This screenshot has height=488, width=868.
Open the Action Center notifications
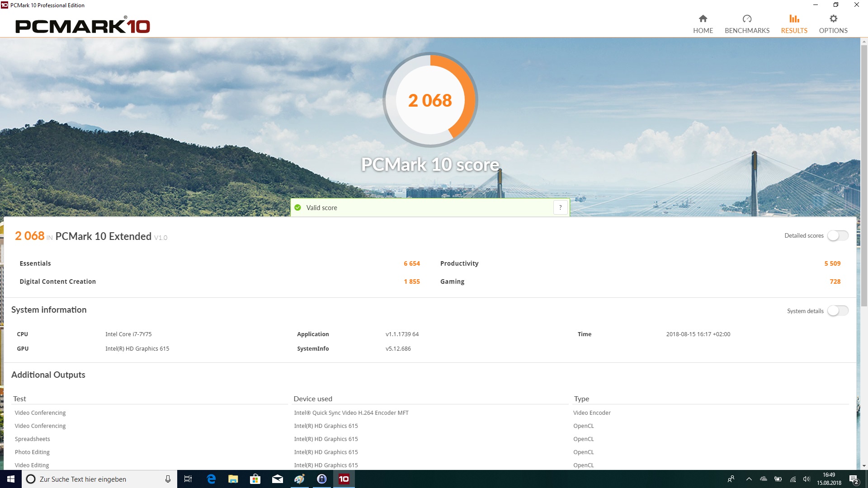coord(854,479)
